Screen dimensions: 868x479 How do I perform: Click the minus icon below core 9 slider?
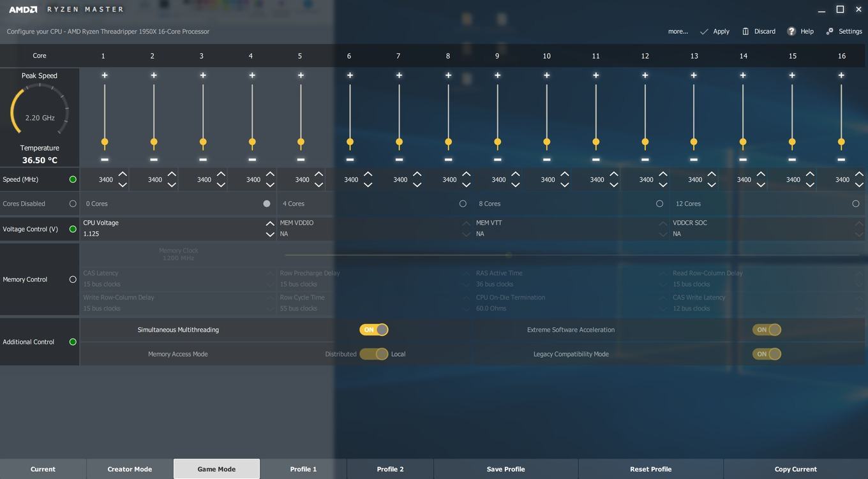coord(497,159)
